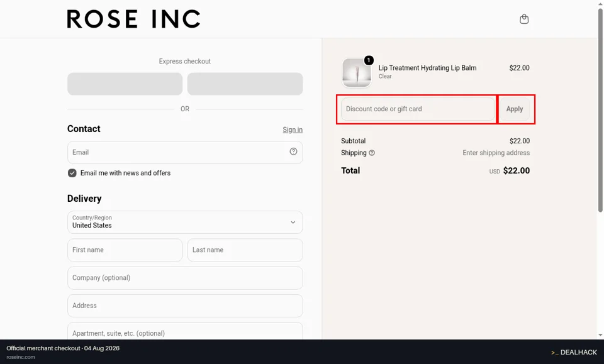This screenshot has height=364, width=604.
Task: Click the Subtotal label
Action: (353, 141)
